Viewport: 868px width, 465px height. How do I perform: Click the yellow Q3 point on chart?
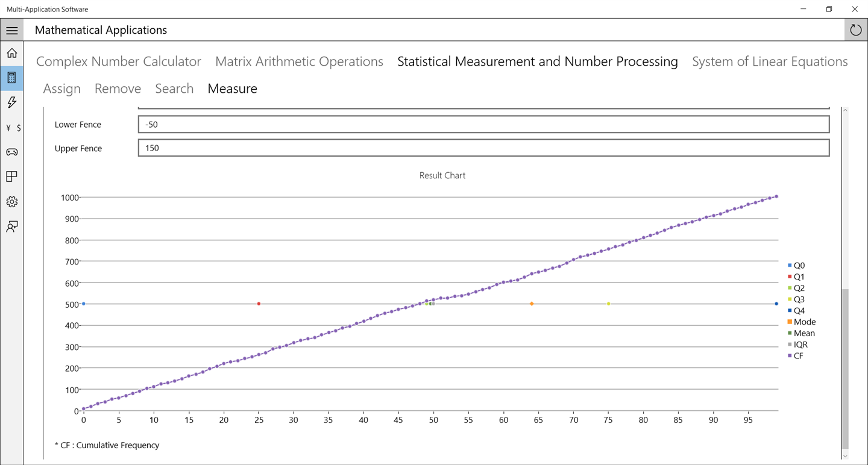pyautogui.click(x=608, y=304)
